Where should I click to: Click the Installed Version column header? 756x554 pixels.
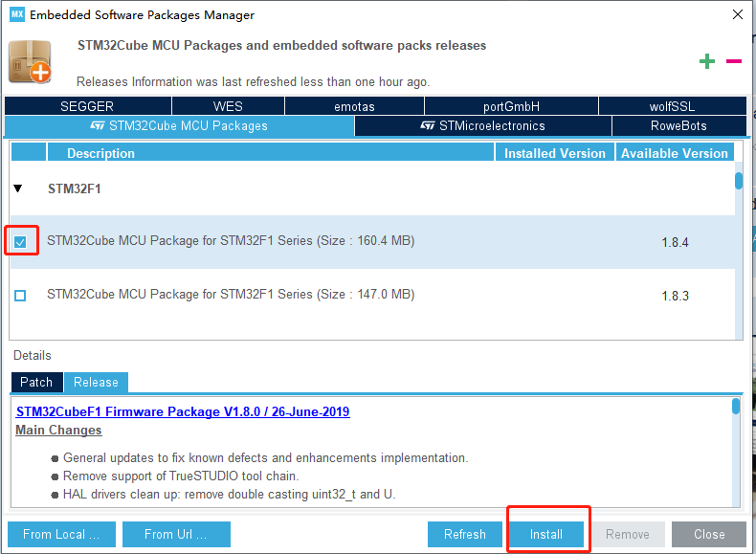(x=555, y=152)
